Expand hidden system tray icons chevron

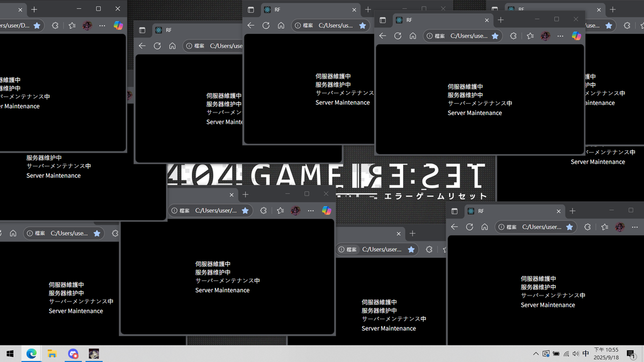(535, 354)
